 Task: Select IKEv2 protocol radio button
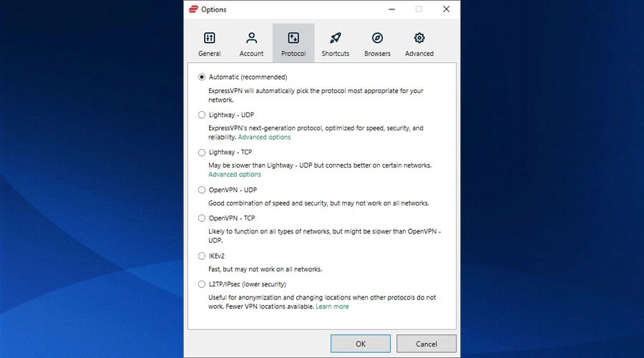pyautogui.click(x=202, y=256)
